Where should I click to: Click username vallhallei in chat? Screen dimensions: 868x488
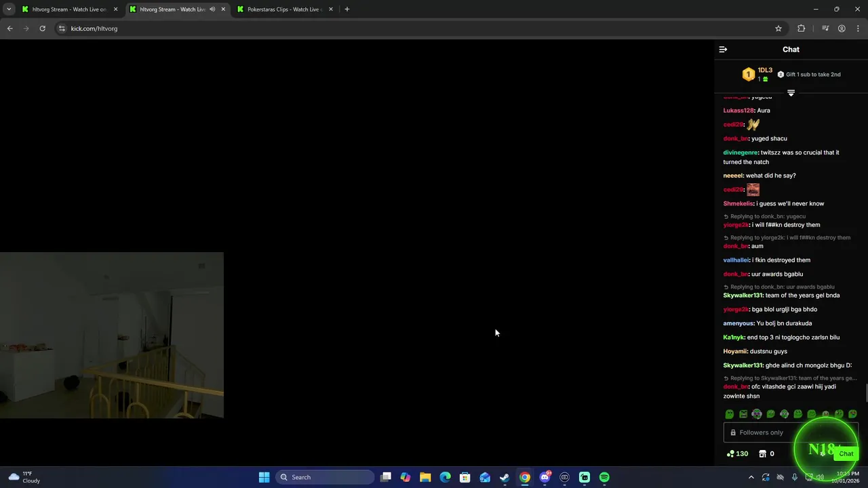[736, 260]
